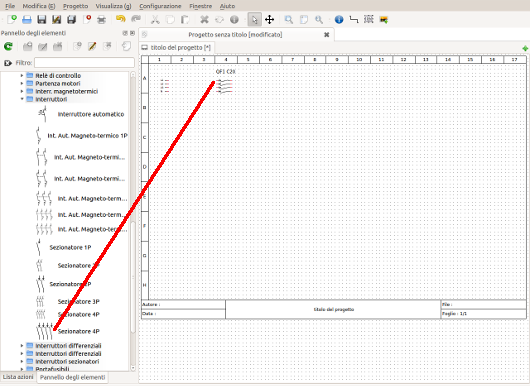Open diagram properties via blue info icon
This screenshot has width=530, height=386.
click(339, 20)
